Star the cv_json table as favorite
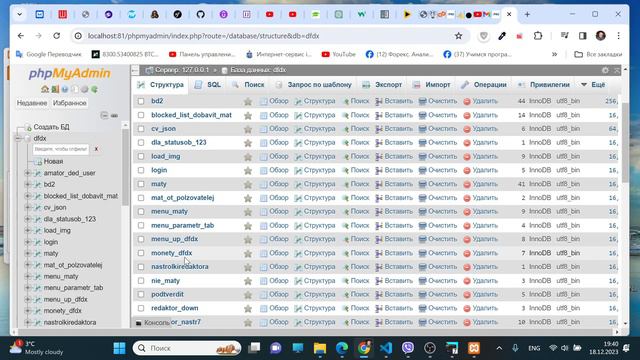The height and width of the screenshot is (360, 640). [x=248, y=129]
